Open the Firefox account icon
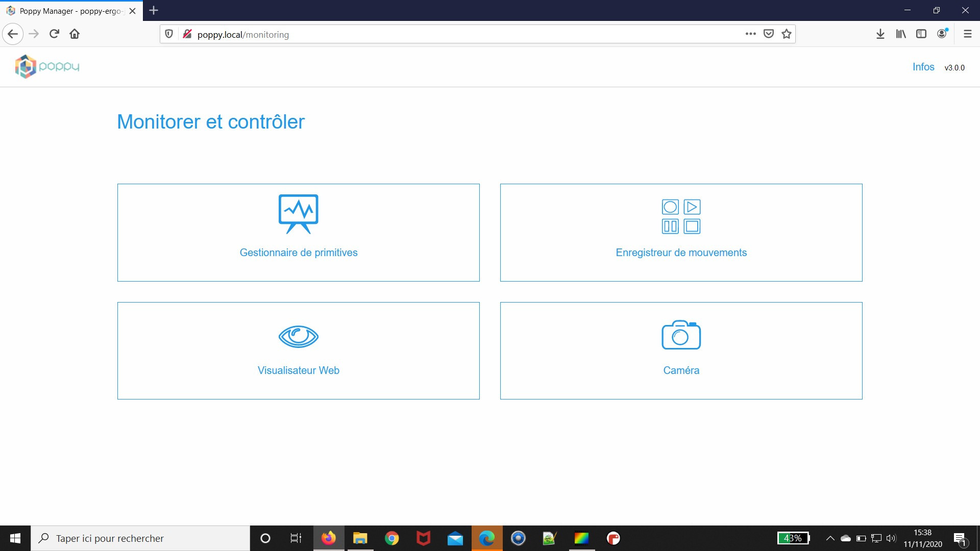The image size is (980, 551). (942, 34)
